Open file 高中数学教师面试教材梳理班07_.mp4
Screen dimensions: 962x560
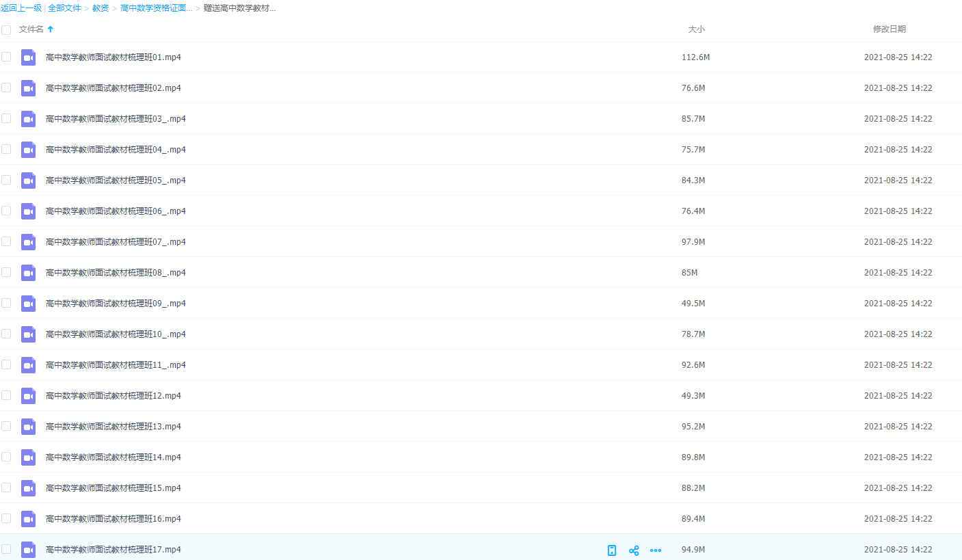tap(116, 242)
